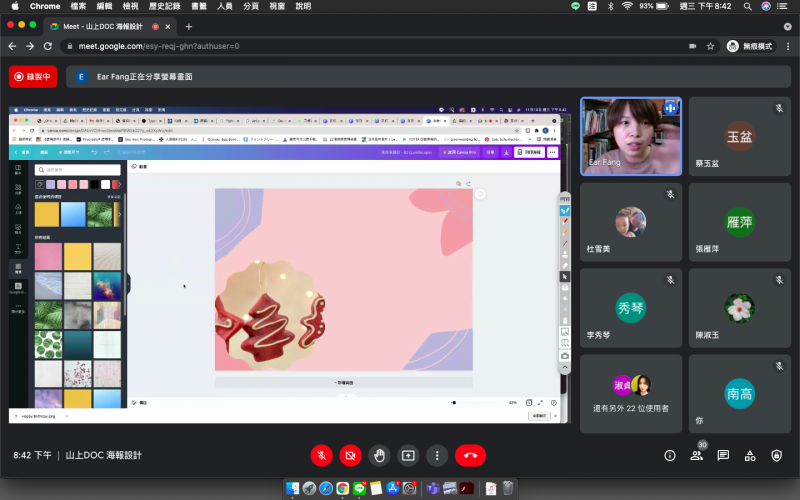Open the 歷史記錄 menu in menu bar
This screenshot has height=500, width=800.
point(164,6)
